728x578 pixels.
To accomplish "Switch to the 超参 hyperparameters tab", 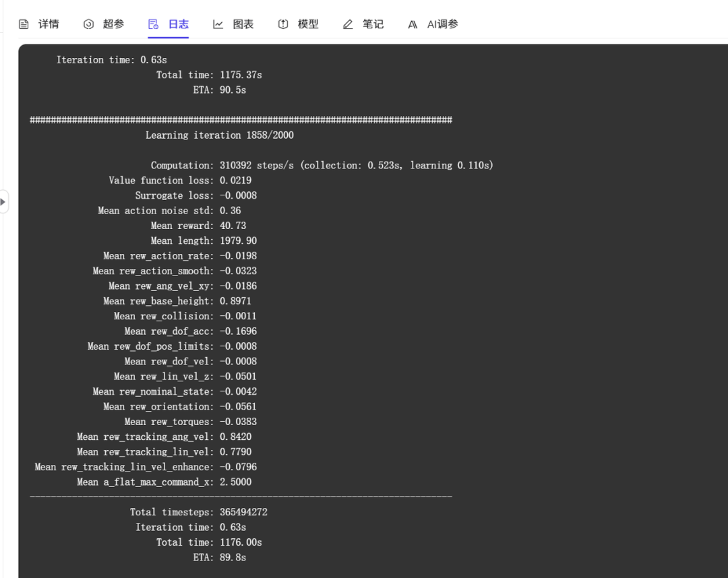I will coord(104,24).
